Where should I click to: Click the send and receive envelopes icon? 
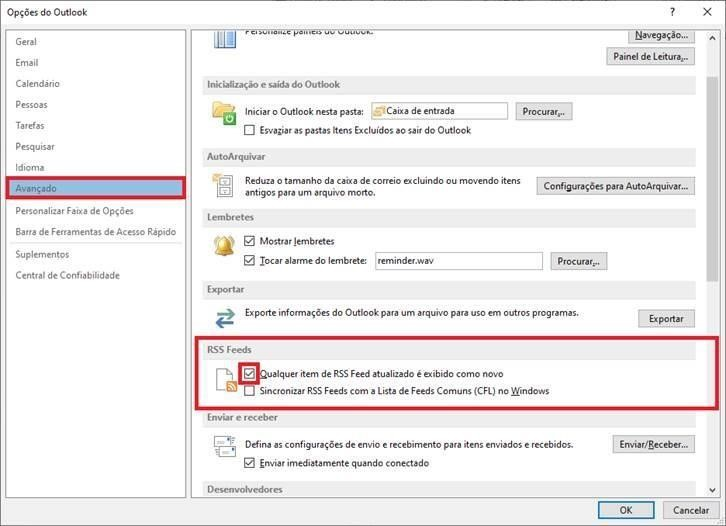point(225,446)
